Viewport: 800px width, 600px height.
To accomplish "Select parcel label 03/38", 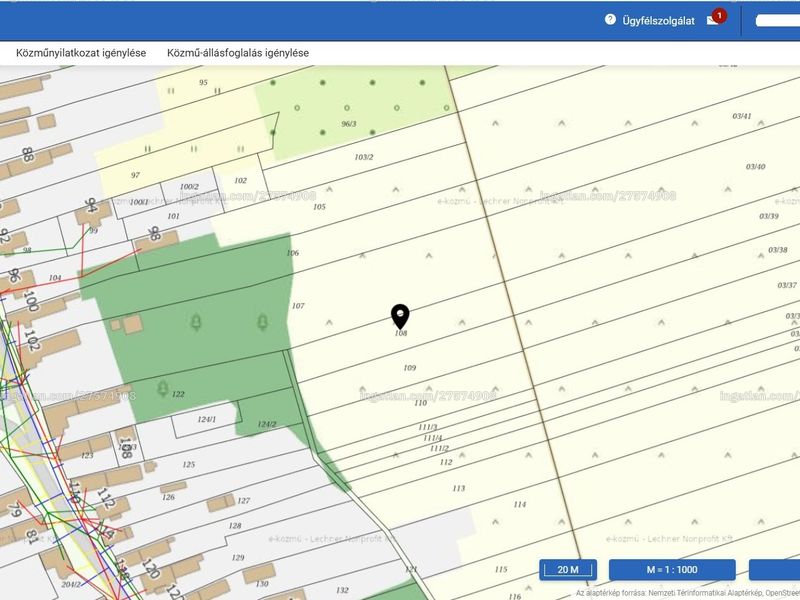I will click(778, 250).
